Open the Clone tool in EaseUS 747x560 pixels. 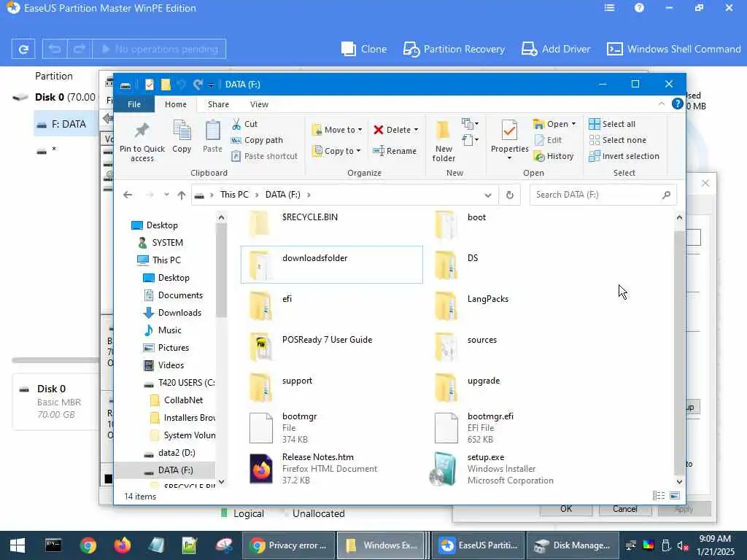point(364,49)
